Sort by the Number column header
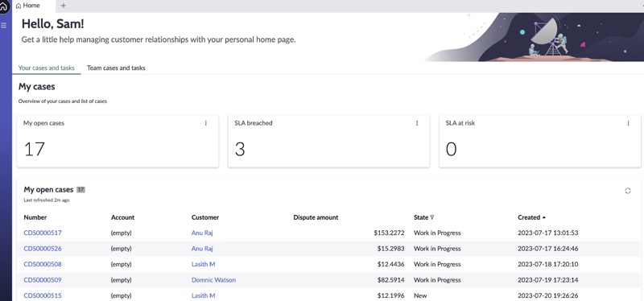Image resolution: width=644 pixels, height=301 pixels. [35, 217]
